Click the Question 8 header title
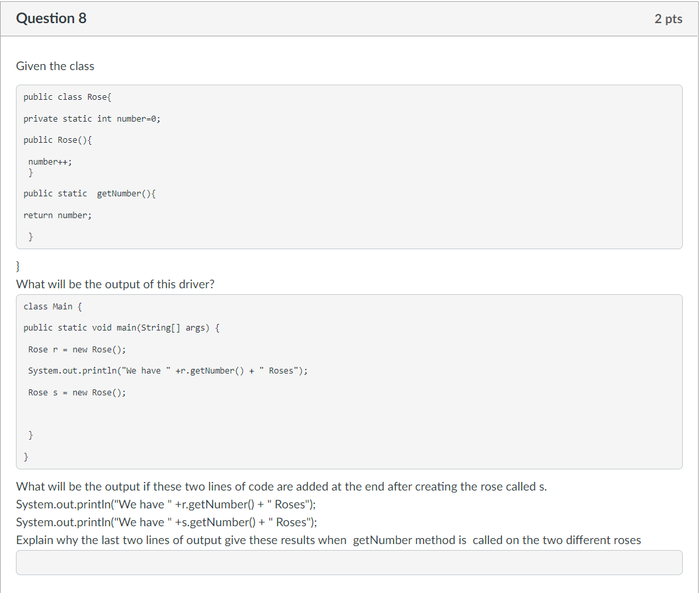The height and width of the screenshot is (593, 700). point(52,19)
